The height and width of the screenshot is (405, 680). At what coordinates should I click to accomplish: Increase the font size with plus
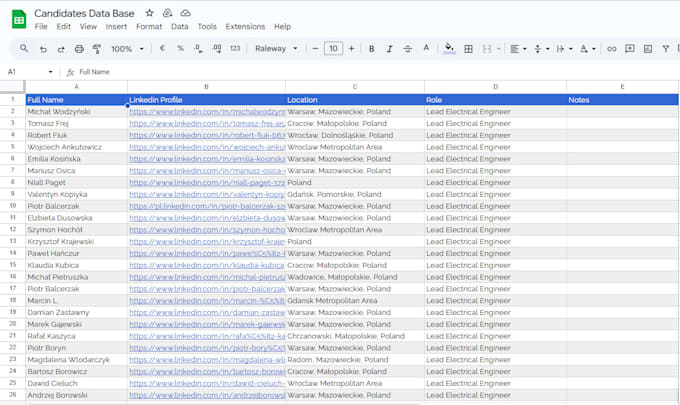(x=351, y=49)
